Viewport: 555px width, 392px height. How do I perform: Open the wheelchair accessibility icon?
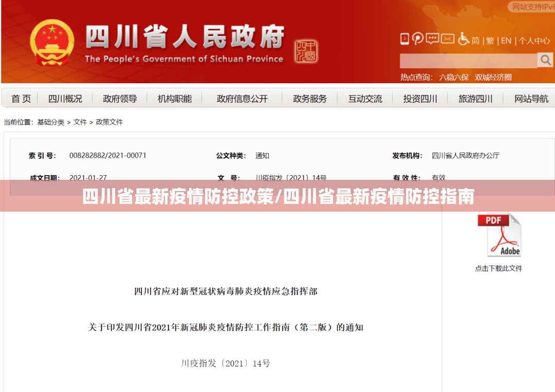(464, 39)
